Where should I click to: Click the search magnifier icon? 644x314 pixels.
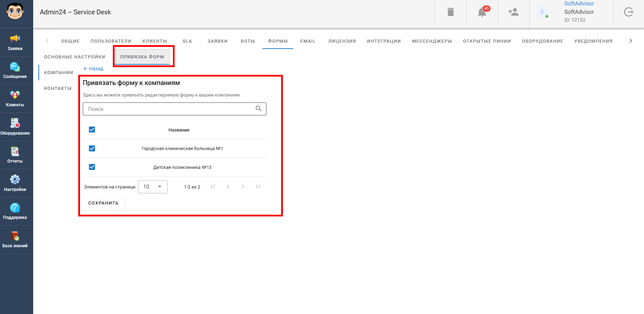(x=258, y=109)
